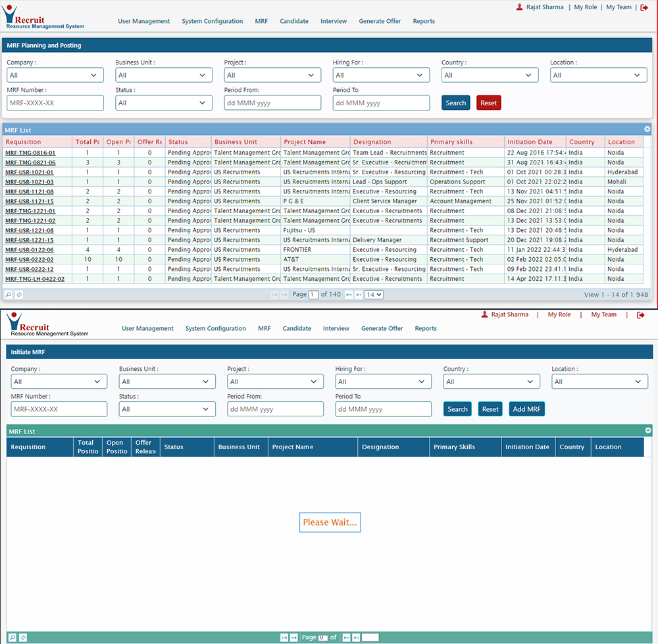Go to next page in top MRF List
Screen dimensions: 658x644
click(349, 295)
